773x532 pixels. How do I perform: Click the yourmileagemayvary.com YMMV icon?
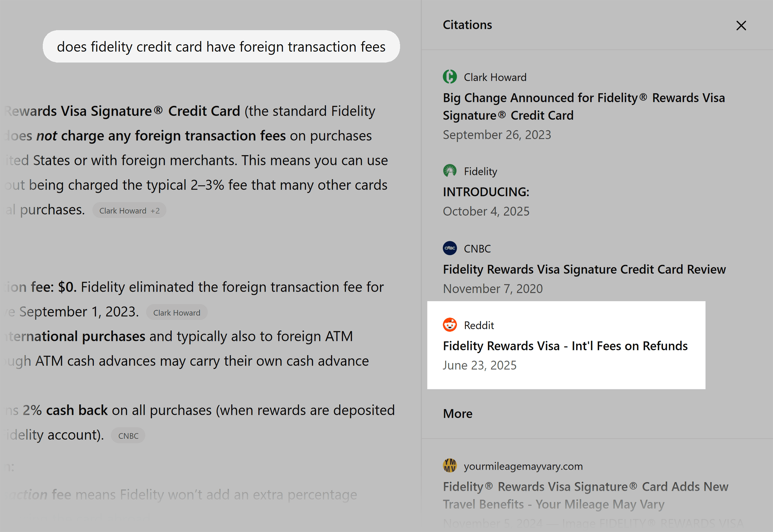click(450, 466)
